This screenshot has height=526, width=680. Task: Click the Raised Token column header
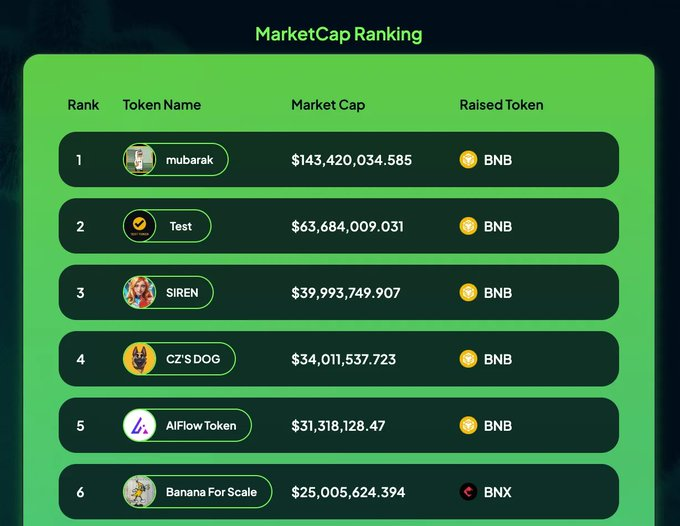(x=501, y=105)
